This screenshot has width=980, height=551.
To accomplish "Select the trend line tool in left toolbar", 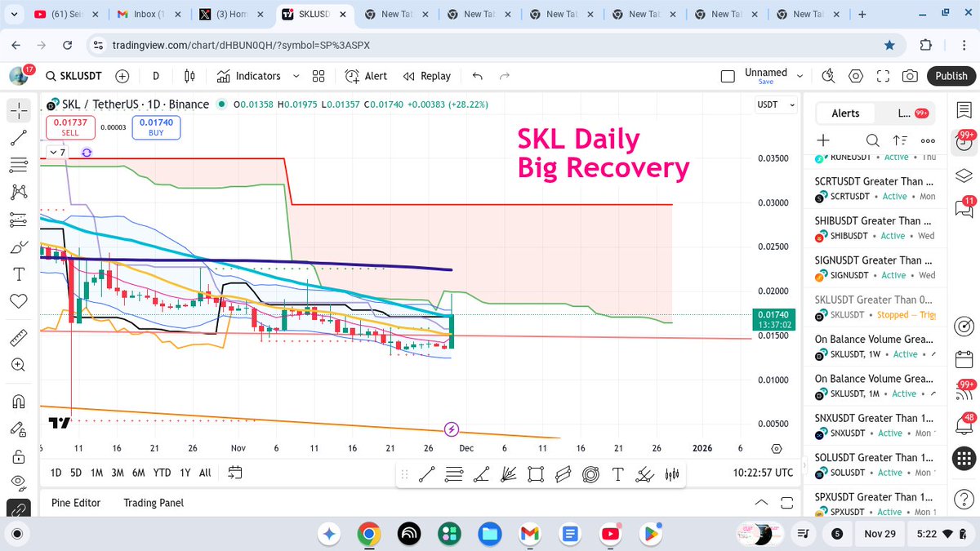I will pos(20,138).
